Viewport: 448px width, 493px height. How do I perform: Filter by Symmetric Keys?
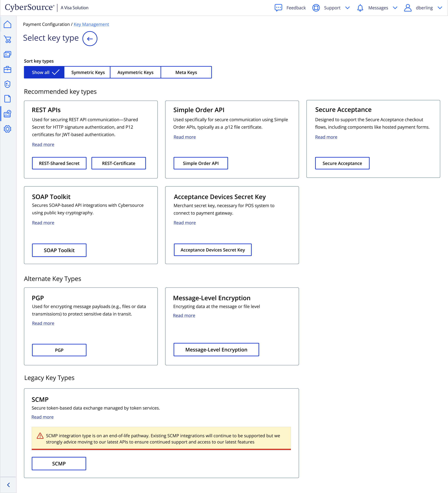point(88,72)
